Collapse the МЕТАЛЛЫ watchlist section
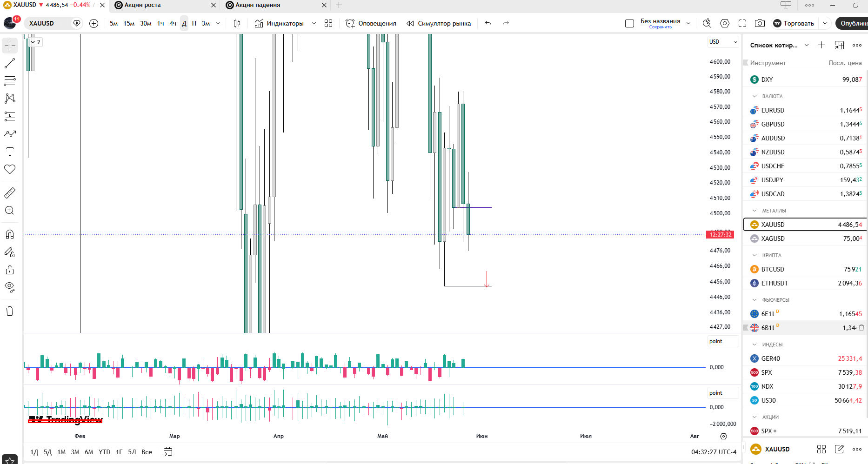The image size is (868, 464). click(754, 211)
